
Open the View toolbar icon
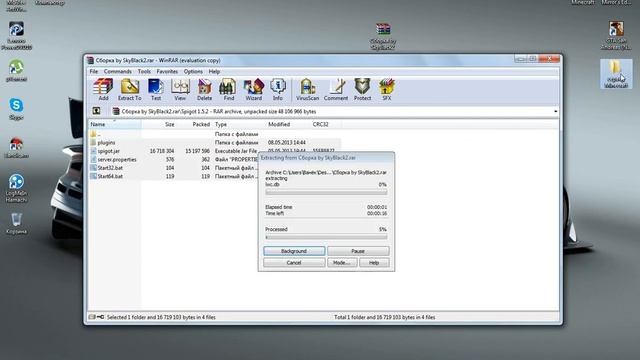point(180,90)
